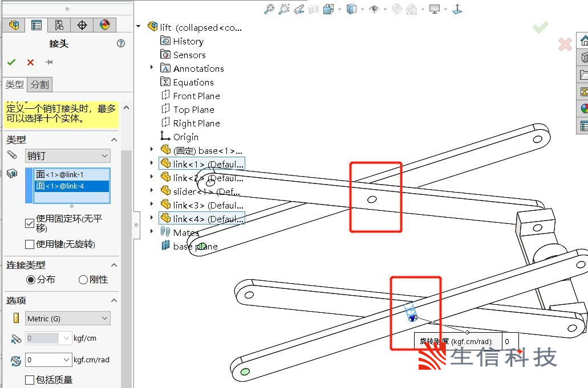
Task: Click the face selection icon beside list
Action: [x=12, y=173]
